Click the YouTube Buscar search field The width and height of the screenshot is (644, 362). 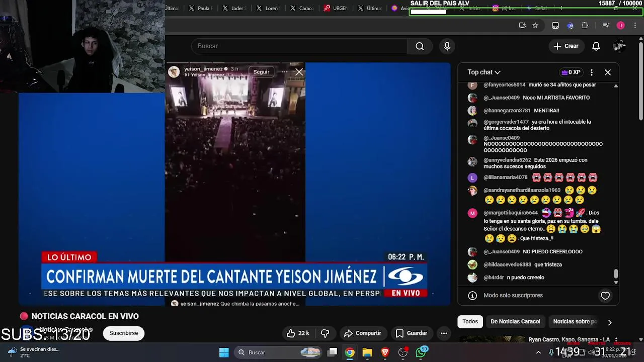(299, 46)
